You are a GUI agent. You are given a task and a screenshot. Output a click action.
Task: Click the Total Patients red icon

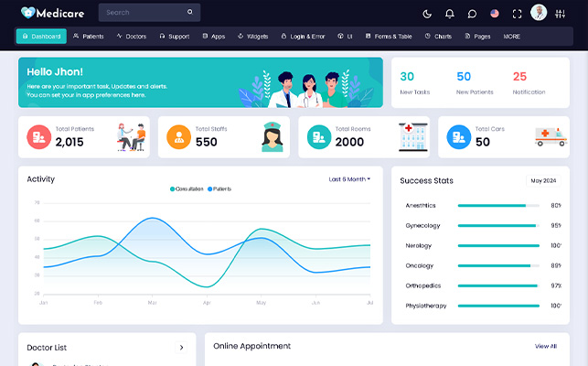38,136
